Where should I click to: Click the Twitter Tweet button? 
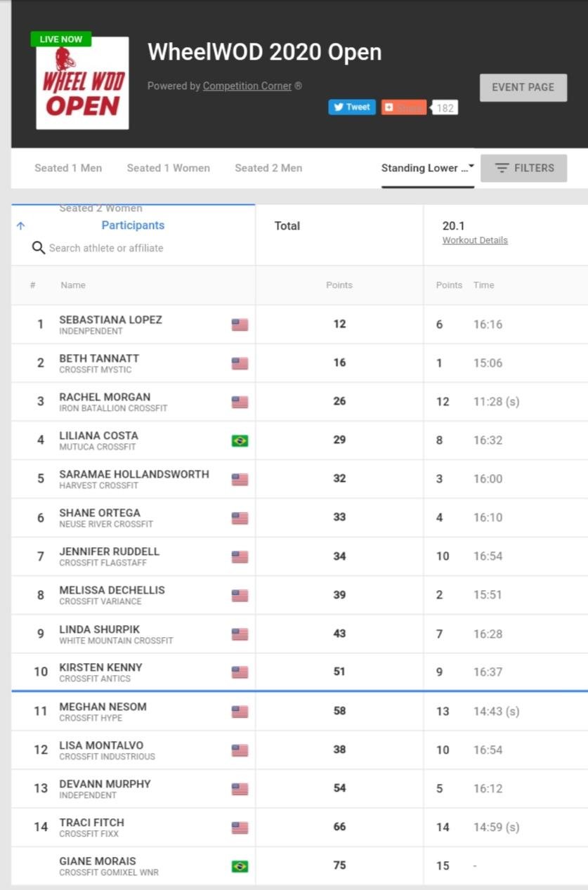(x=351, y=107)
